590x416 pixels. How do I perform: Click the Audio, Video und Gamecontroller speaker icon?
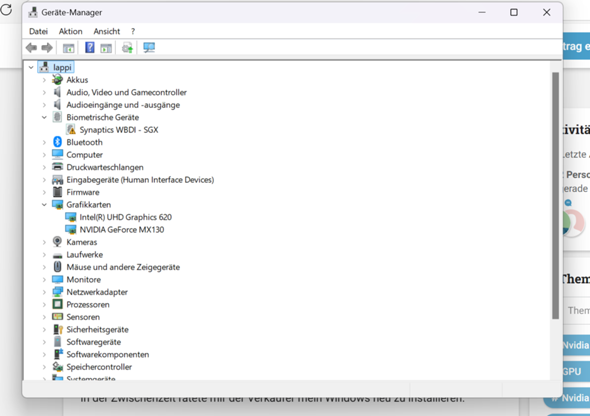(57, 92)
